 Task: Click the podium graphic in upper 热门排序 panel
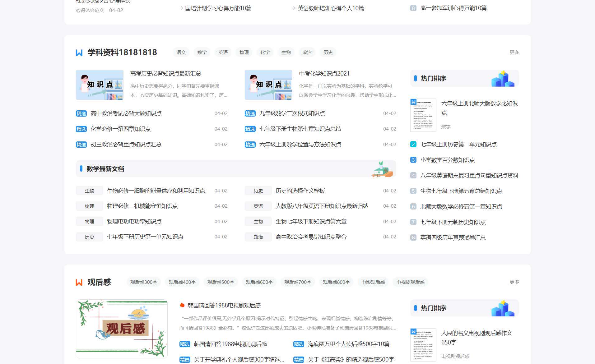tap(503, 78)
